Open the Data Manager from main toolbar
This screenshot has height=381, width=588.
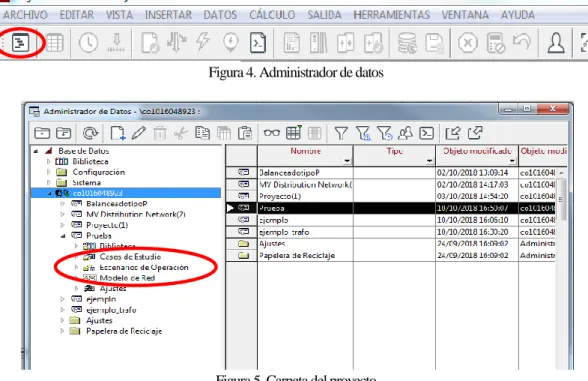click(20, 42)
